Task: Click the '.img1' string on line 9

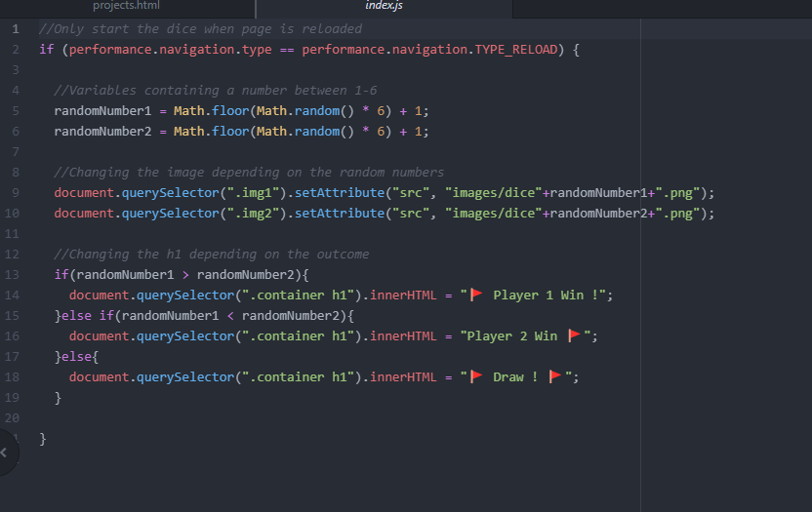Action: tap(253, 193)
